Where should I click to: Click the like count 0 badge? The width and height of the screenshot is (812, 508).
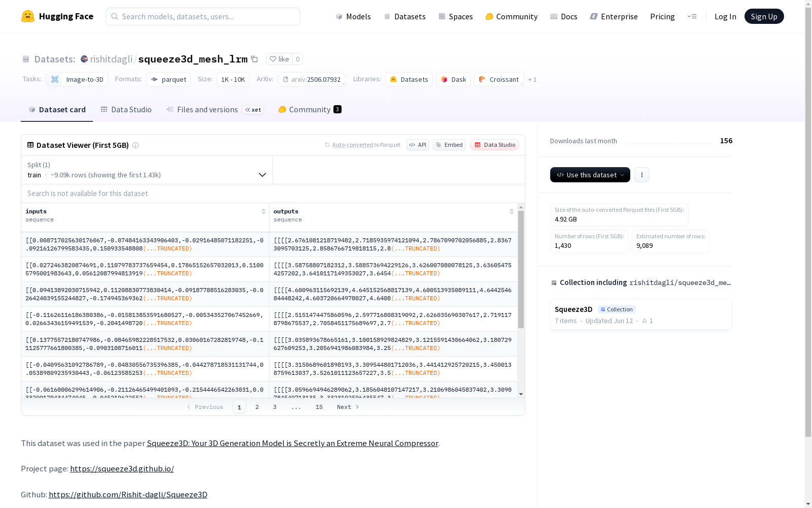pos(298,59)
